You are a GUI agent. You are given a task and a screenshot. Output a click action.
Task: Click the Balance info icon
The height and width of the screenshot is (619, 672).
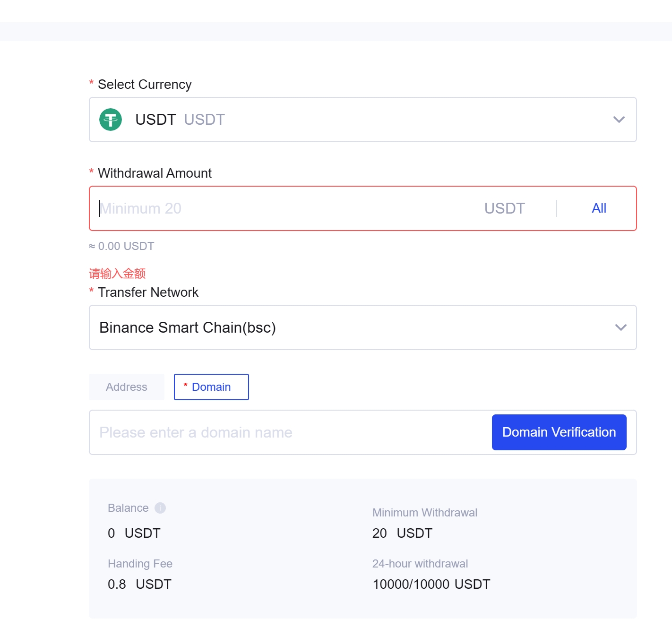[x=160, y=508]
